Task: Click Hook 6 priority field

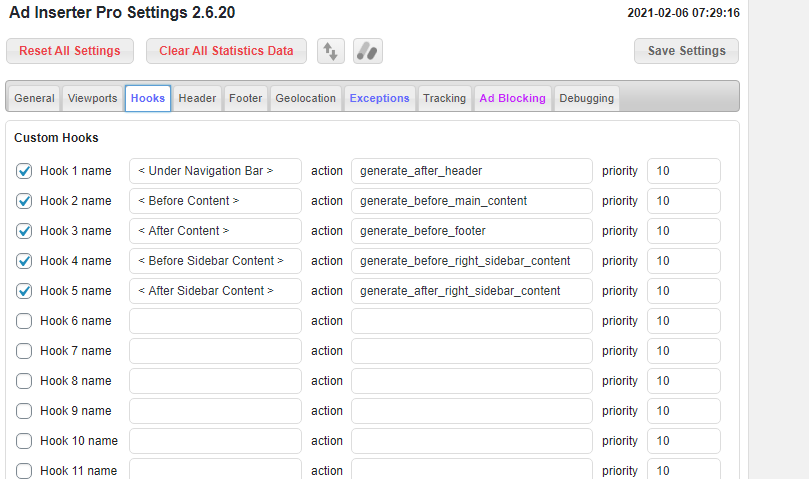Action: click(684, 321)
